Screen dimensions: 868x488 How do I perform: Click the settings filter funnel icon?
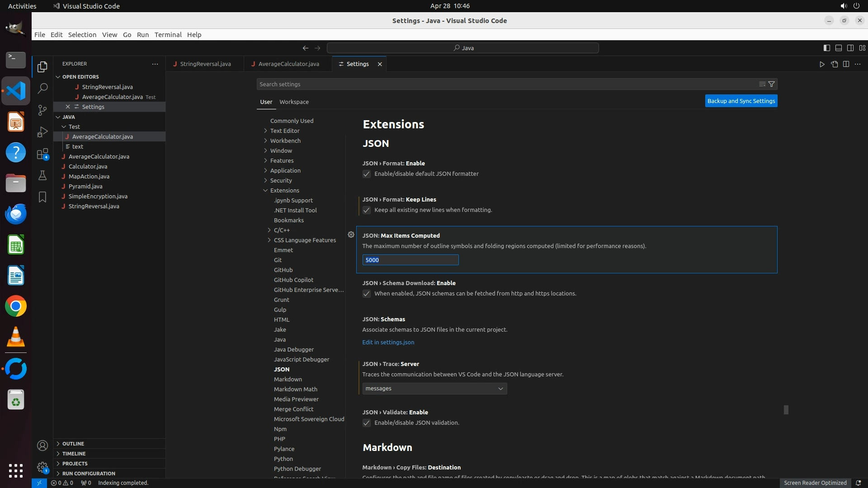click(772, 84)
